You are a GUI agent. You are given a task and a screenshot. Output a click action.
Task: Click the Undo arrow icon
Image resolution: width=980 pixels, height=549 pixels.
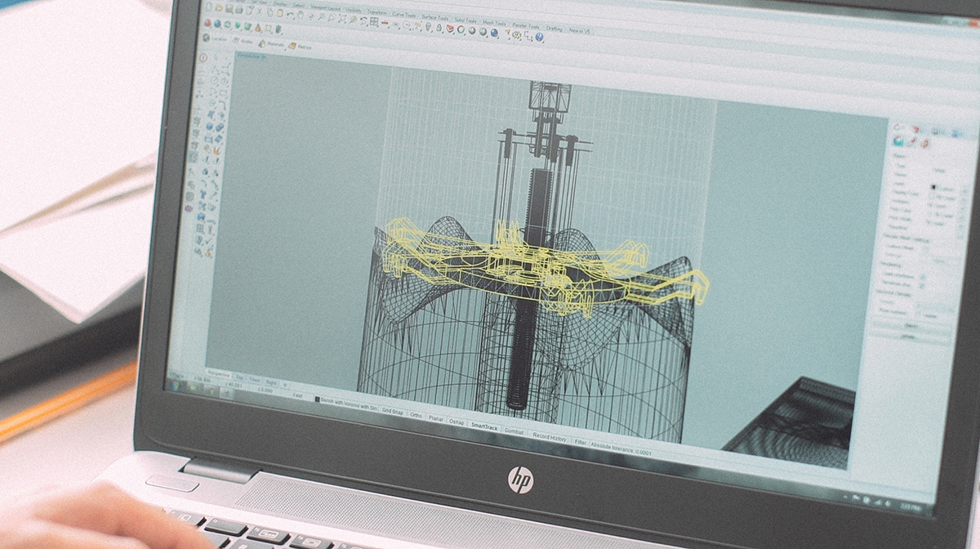[290, 15]
